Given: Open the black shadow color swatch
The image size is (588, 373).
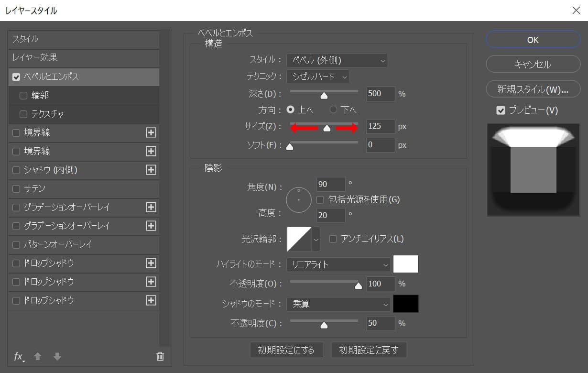Looking at the screenshot, I should click(406, 304).
